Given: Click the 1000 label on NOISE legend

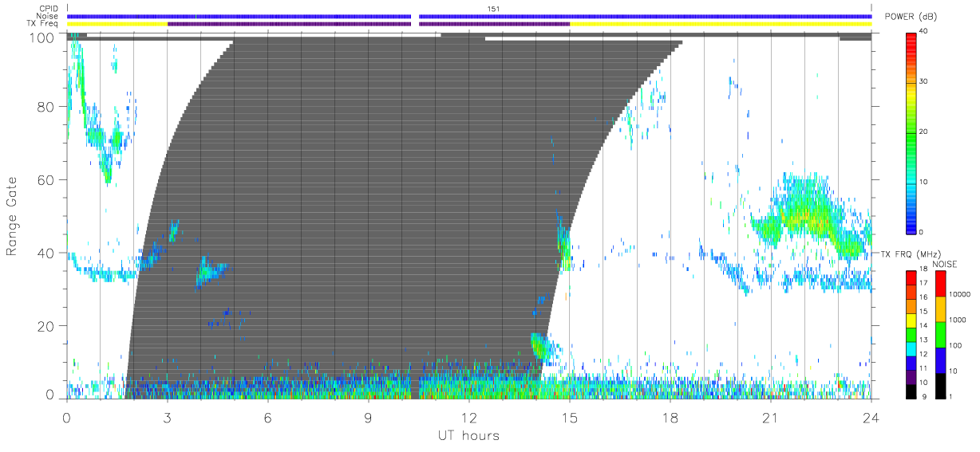Looking at the screenshot, I should coord(957,320).
